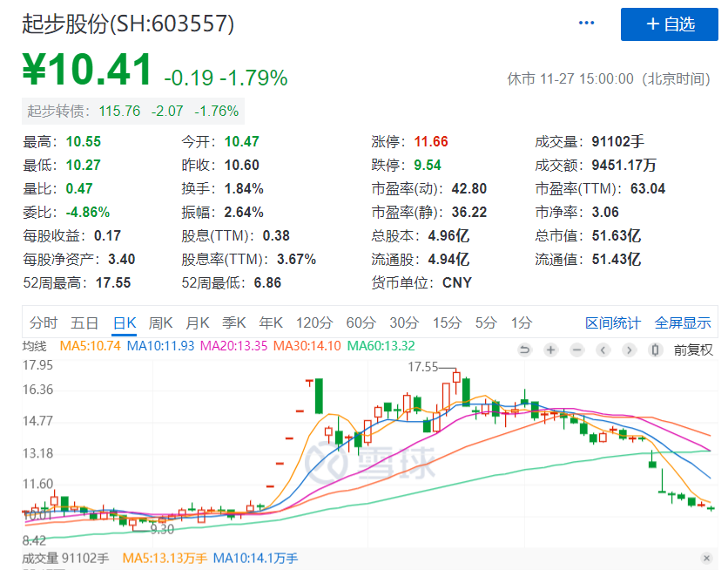Select the 1分 one-minute chart tab
Viewport: 728px width, 570px height.
pyautogui.click(x=521, y=322)
